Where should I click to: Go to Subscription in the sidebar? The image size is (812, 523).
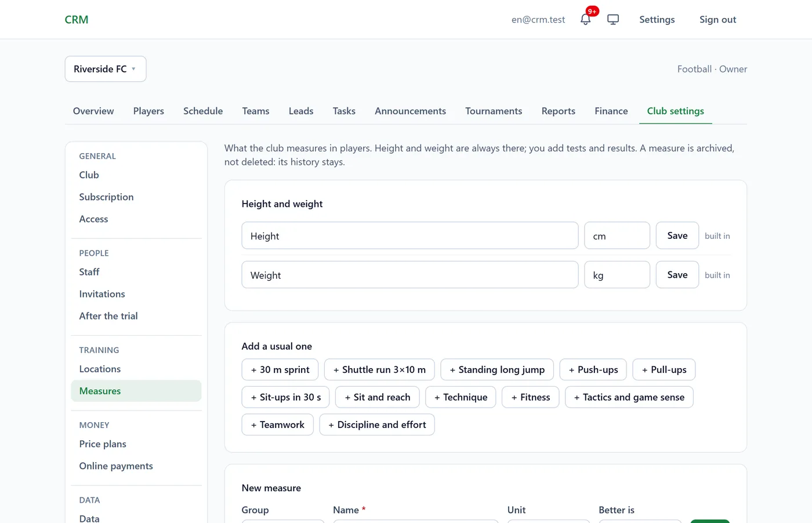point(136,197)
